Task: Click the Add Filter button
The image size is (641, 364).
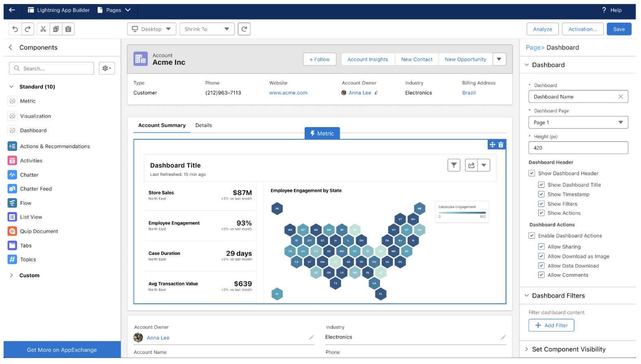Action: (x=551, y=325)
